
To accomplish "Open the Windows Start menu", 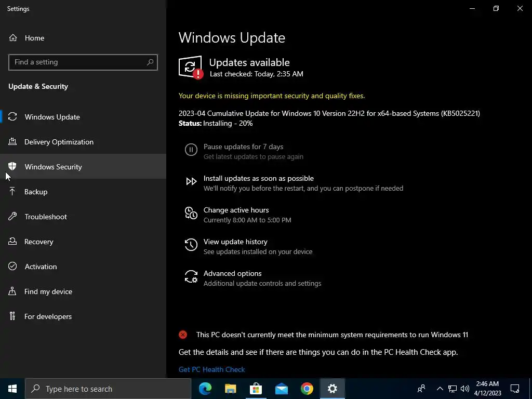I will [12, 389].
